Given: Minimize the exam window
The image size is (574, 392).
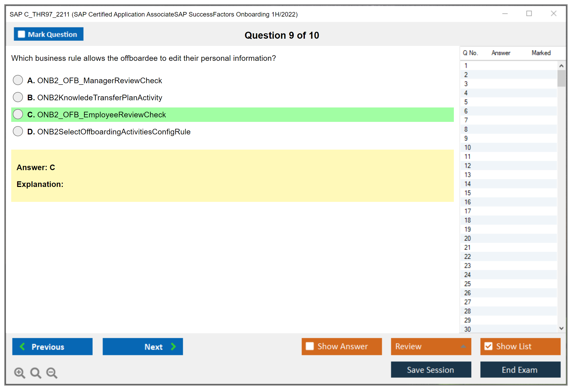Looking at the screenshot, I should 505,14.
